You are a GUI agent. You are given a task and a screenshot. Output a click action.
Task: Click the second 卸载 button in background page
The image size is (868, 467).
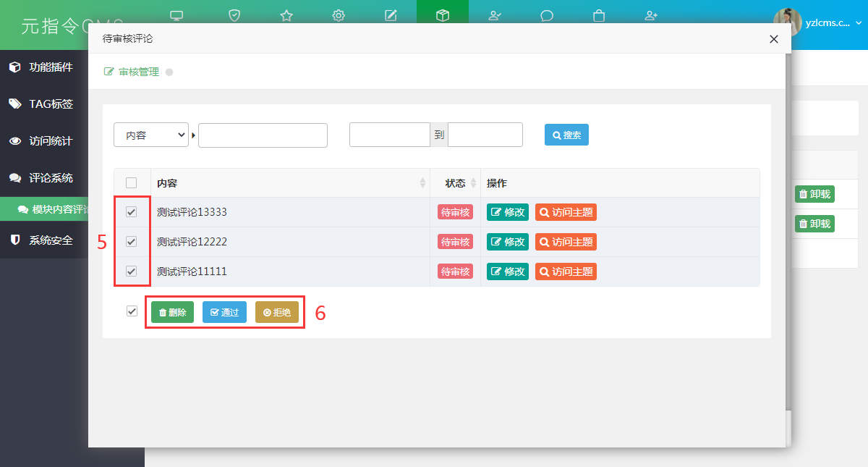coord(814,224)
